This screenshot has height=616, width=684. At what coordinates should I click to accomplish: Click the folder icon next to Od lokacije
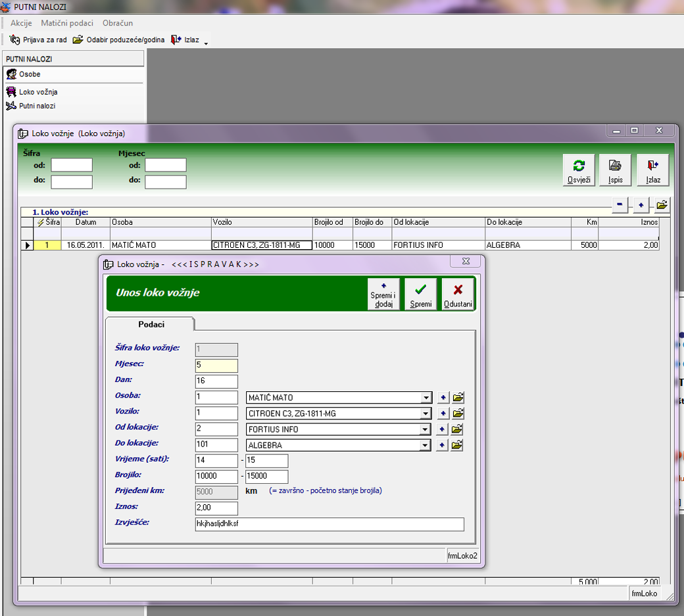point(456,429)
